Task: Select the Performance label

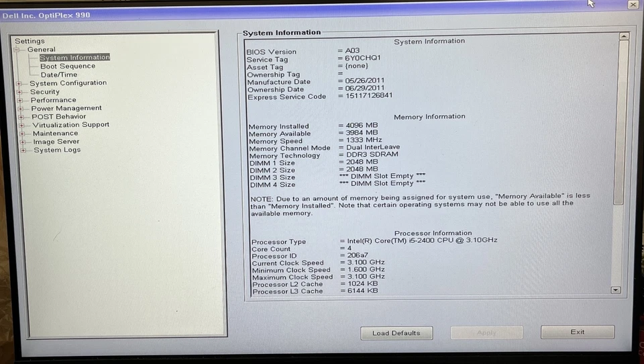Action: (54, 100)
